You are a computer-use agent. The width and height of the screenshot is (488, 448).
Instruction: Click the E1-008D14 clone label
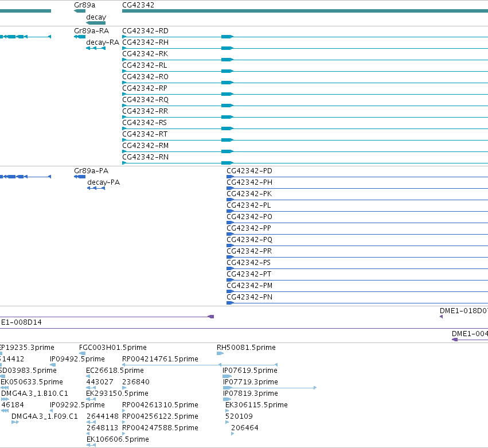21,322
